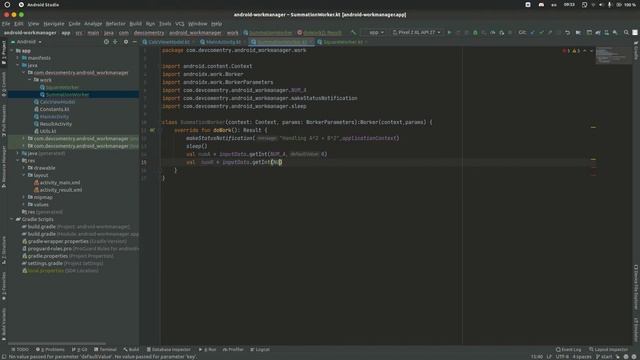
Task: Click the error count indicator in editor
Action: [x=566, y=51]
